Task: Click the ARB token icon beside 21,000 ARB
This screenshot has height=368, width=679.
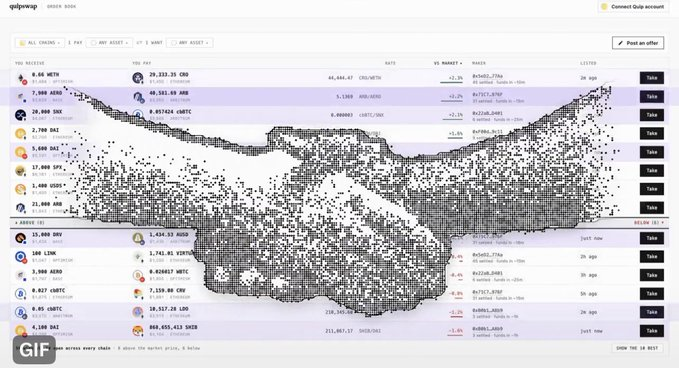Action: click(20, 208)
